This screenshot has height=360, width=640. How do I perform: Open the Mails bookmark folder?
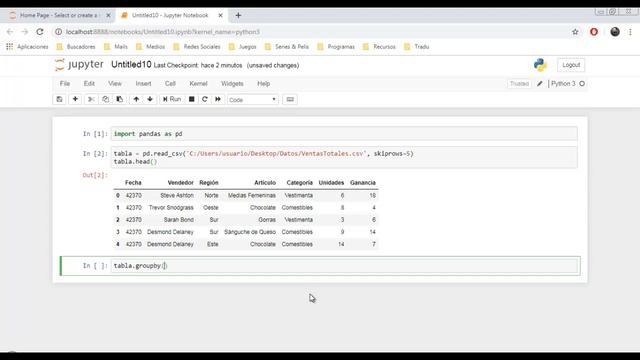pos(116,47)
